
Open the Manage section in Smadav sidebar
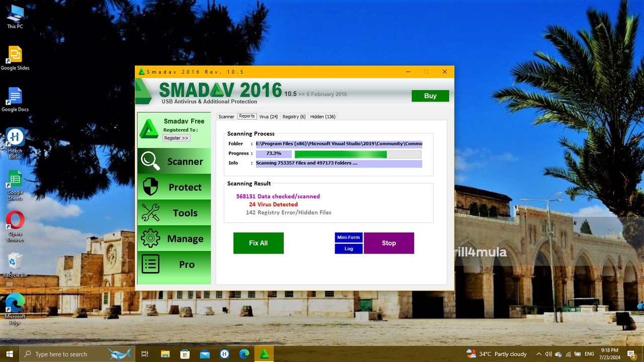click(x=174, y=239)
